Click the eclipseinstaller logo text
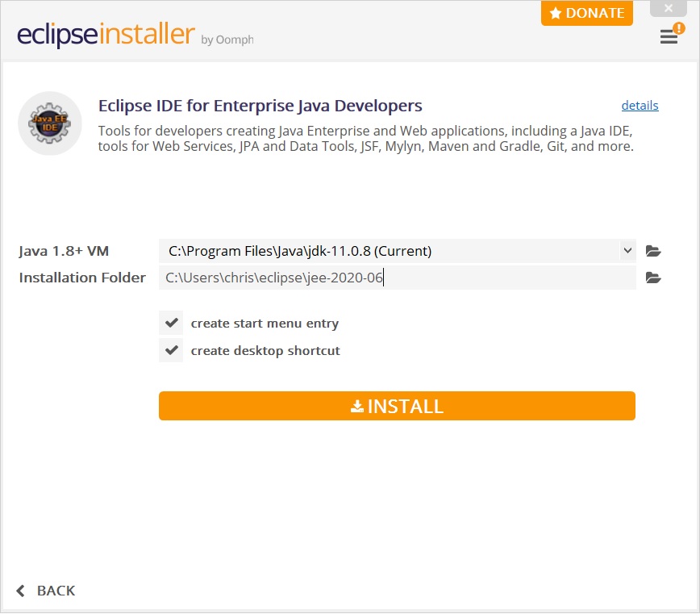This screenshot has width=700, height=614. pos(106,34)
